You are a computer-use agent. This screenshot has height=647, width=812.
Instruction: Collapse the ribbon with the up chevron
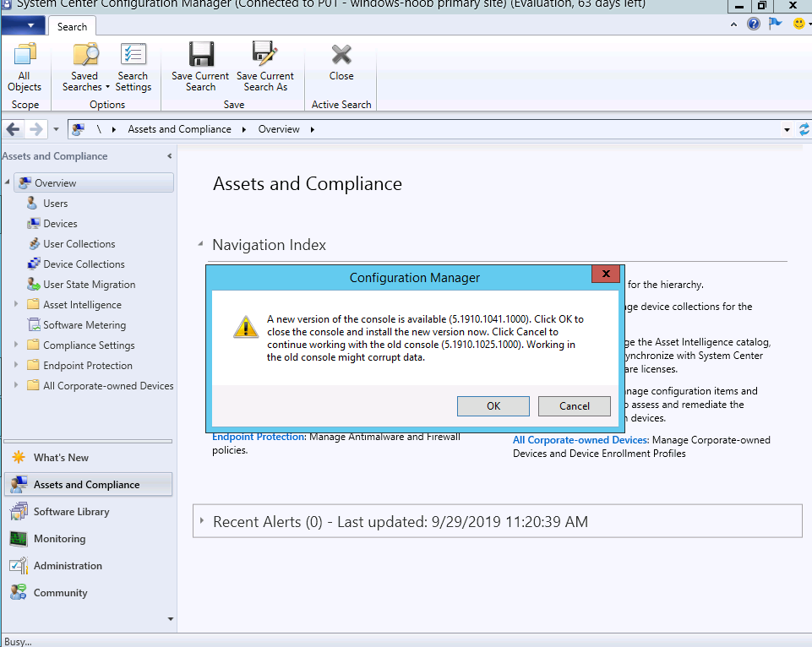[733, 24]
